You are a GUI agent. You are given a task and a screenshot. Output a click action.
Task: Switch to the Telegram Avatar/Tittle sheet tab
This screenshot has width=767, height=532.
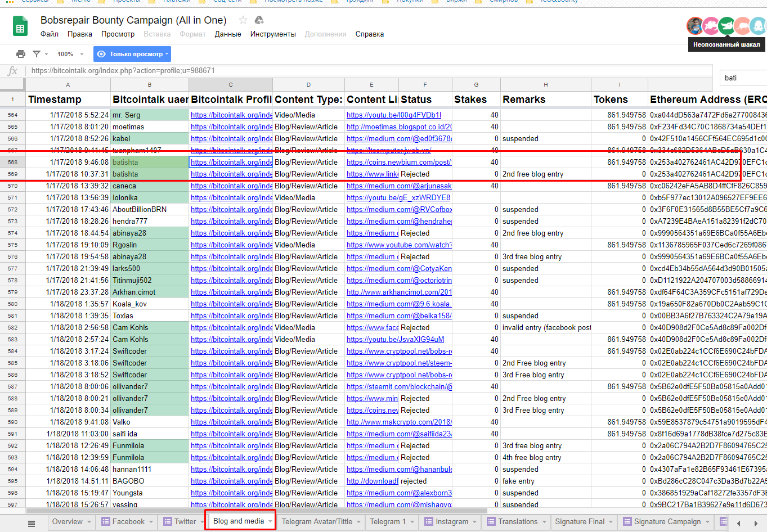coord(317,522)
